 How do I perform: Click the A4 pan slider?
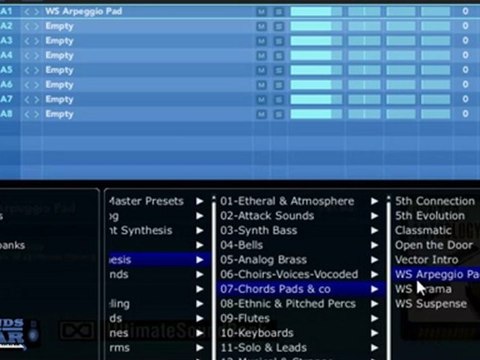coord(364,56)
